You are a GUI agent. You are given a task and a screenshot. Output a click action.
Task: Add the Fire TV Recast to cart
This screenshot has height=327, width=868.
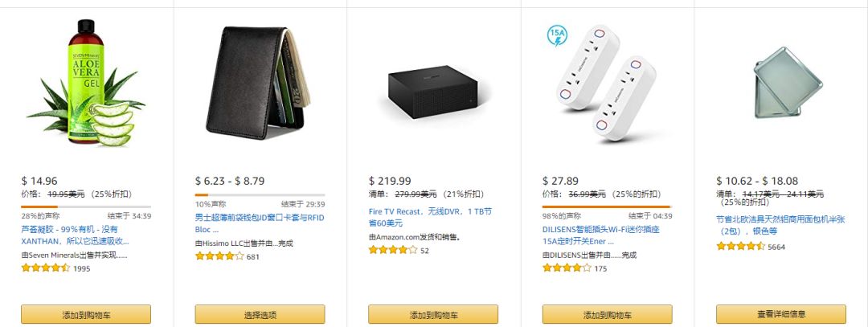click(433, 314)
